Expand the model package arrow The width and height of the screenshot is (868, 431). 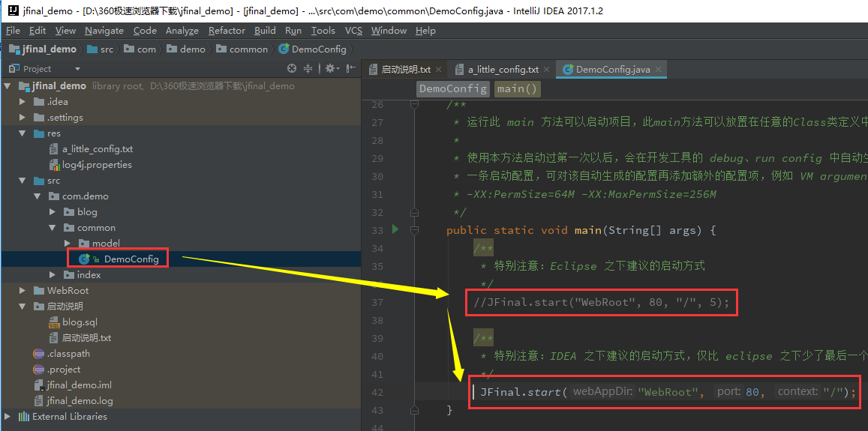click(67, 244)
